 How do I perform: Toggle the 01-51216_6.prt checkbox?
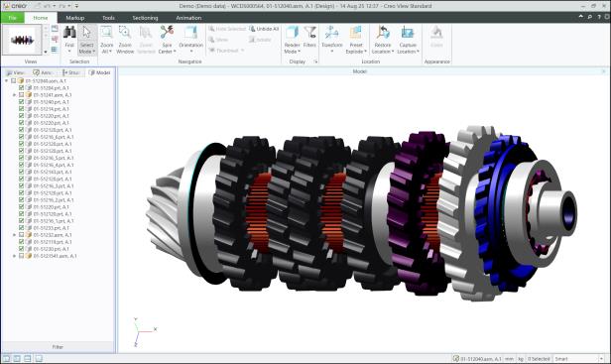(x=22, y=137)
